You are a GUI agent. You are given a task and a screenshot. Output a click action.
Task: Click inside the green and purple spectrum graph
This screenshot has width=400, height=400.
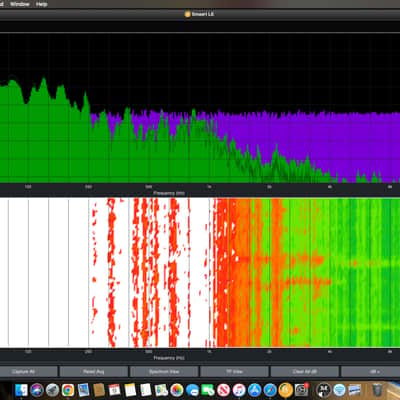[x=200, y=108]
